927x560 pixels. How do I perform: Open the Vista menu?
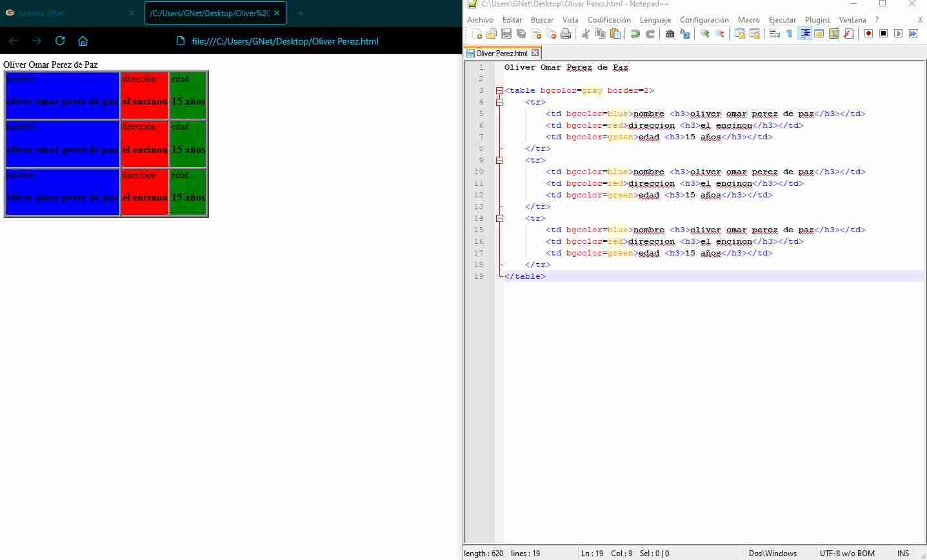(x=570, y=20)
